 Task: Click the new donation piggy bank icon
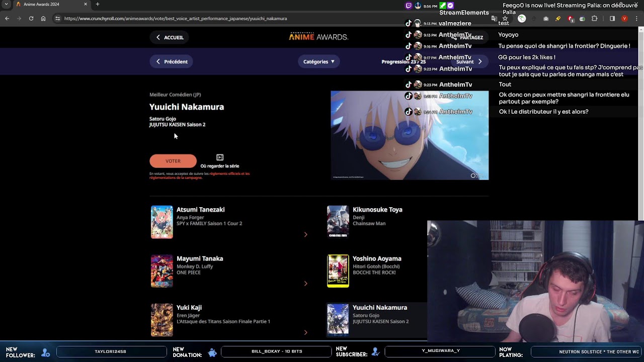click(x=212, y=352)
